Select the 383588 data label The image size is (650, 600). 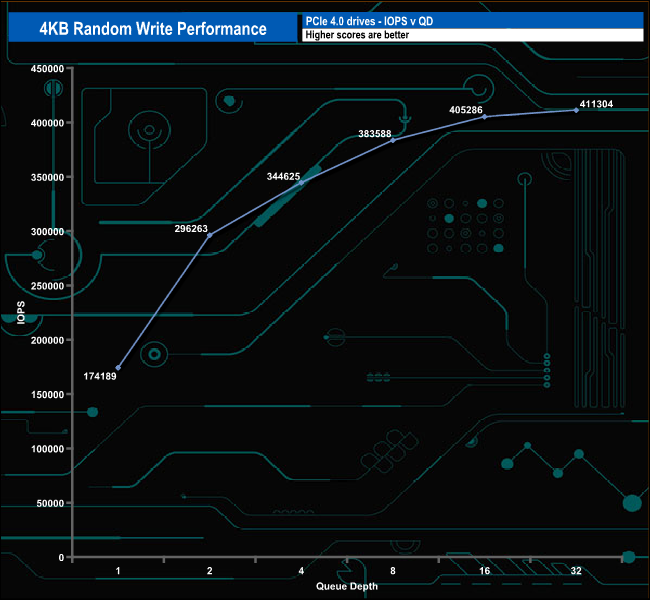(x=375, y=134)
